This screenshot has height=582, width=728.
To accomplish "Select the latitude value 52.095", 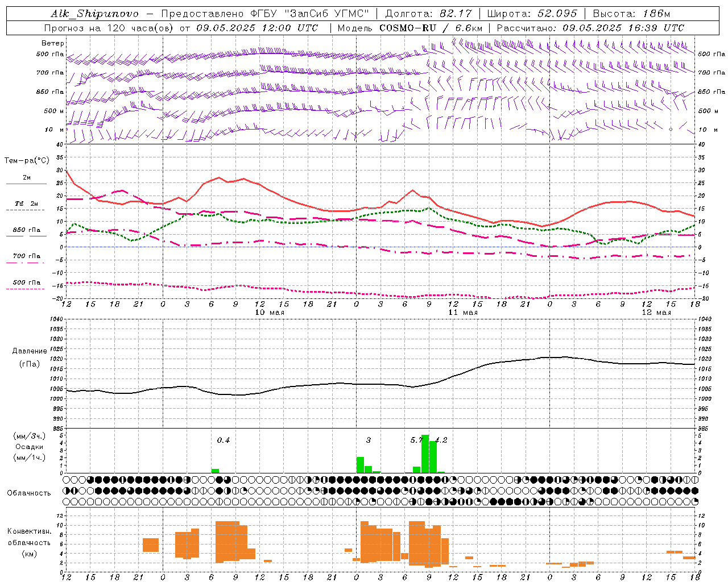I will [557, 14].
